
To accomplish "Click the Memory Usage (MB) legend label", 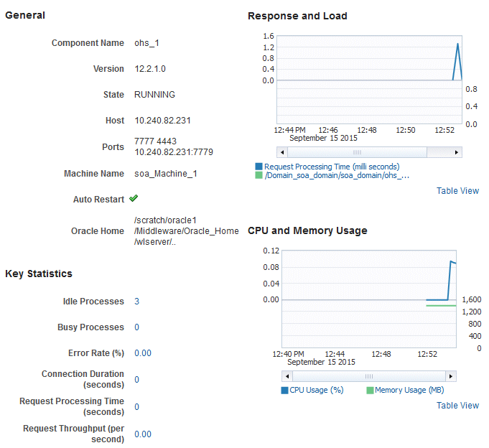I will coord(409,391).
